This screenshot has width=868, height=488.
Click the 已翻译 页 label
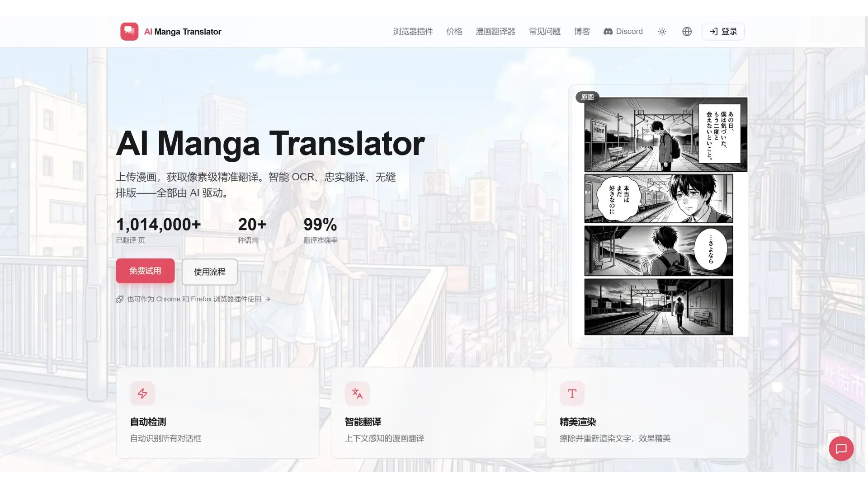[x=131, y=240]
